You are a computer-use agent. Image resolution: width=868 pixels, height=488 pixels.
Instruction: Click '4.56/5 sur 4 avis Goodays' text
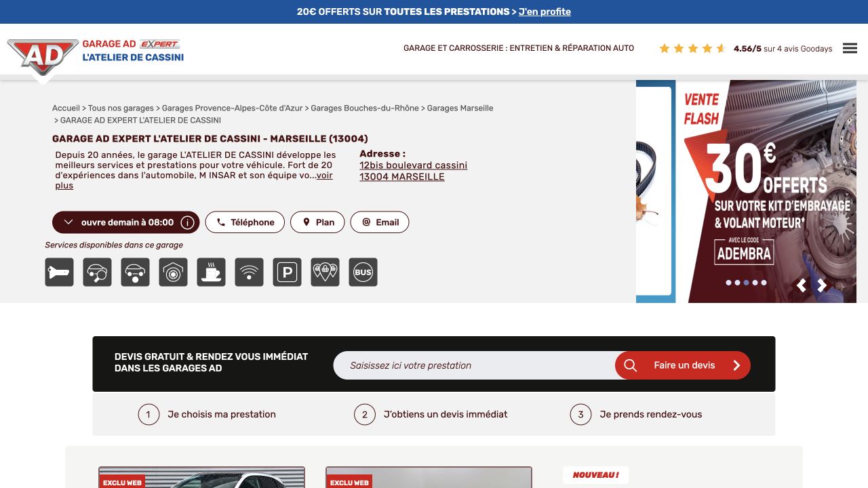click(783, 49)
